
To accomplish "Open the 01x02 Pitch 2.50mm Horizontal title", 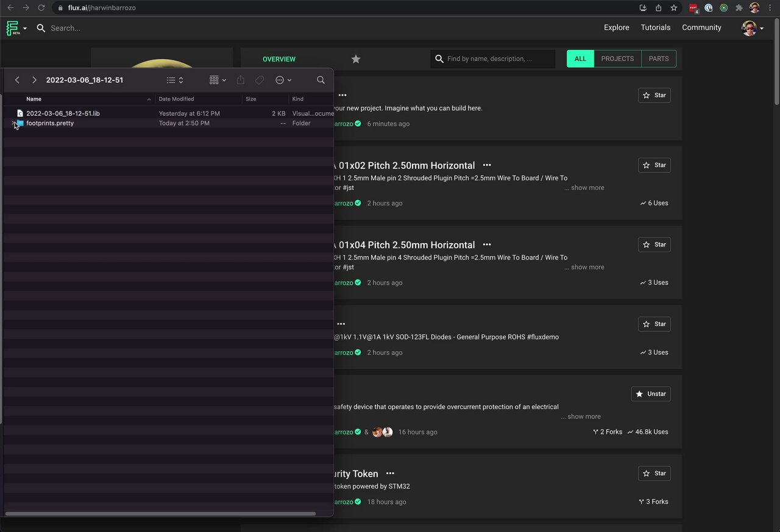I will 405,165.
